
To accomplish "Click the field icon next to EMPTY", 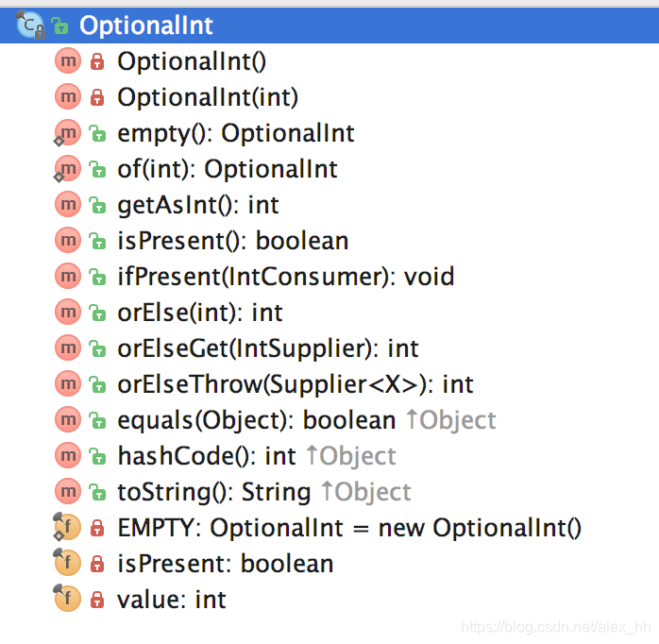I will (67, 527).
